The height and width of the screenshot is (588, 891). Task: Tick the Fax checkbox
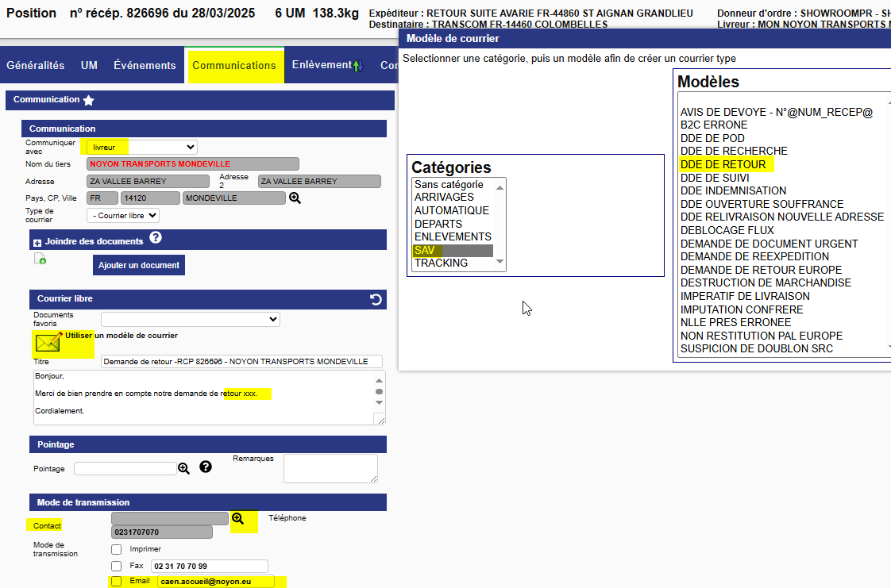pyautogui.click(x=117, y=567)
